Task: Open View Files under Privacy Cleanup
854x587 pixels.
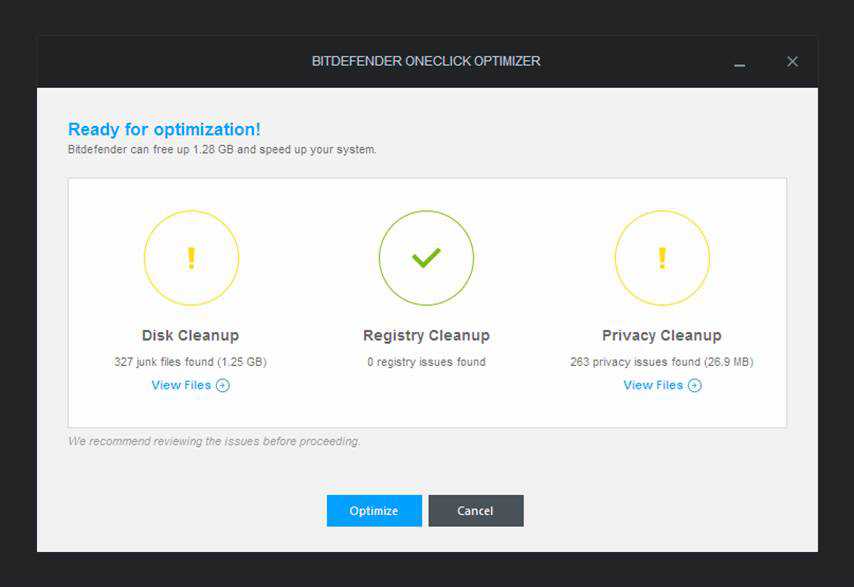Action: 656,385
